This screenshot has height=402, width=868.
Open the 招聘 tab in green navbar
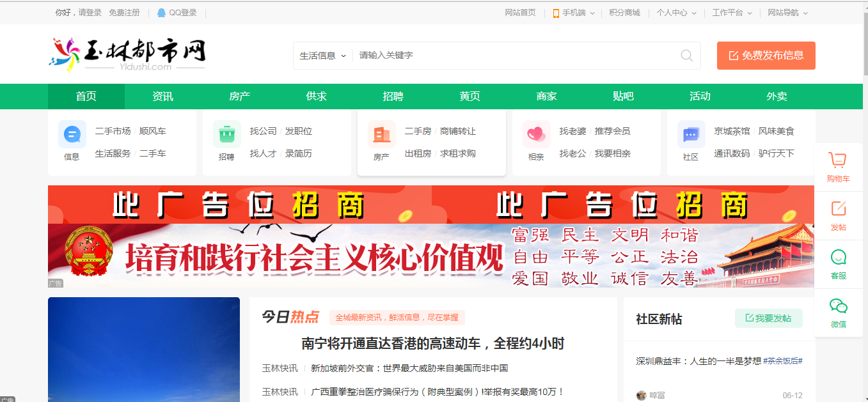coord(393,97)
